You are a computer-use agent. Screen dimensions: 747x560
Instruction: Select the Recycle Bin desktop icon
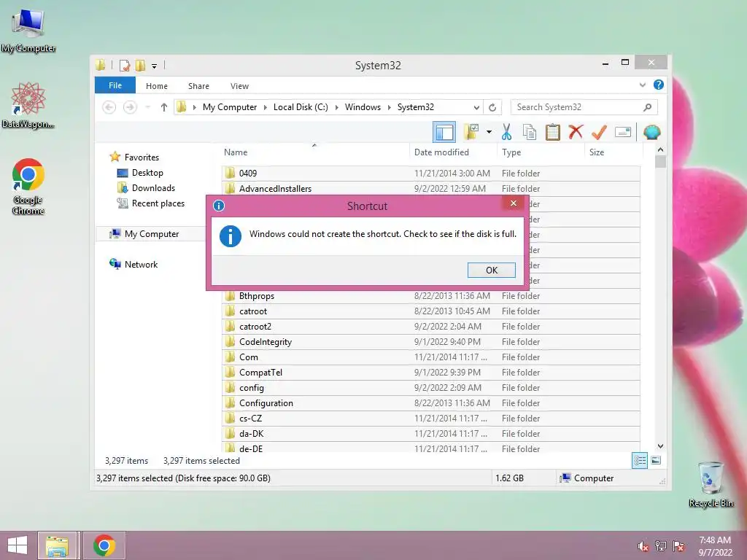(x=711, y=484)
